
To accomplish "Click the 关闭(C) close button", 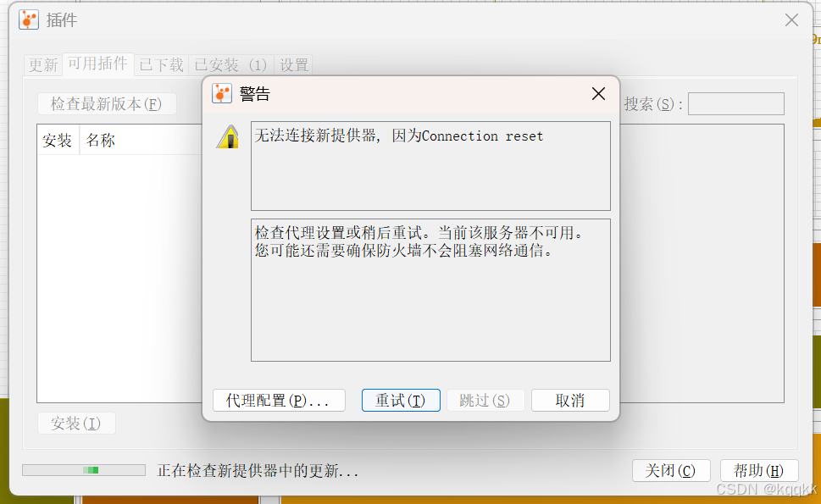I will pos(671,470).
